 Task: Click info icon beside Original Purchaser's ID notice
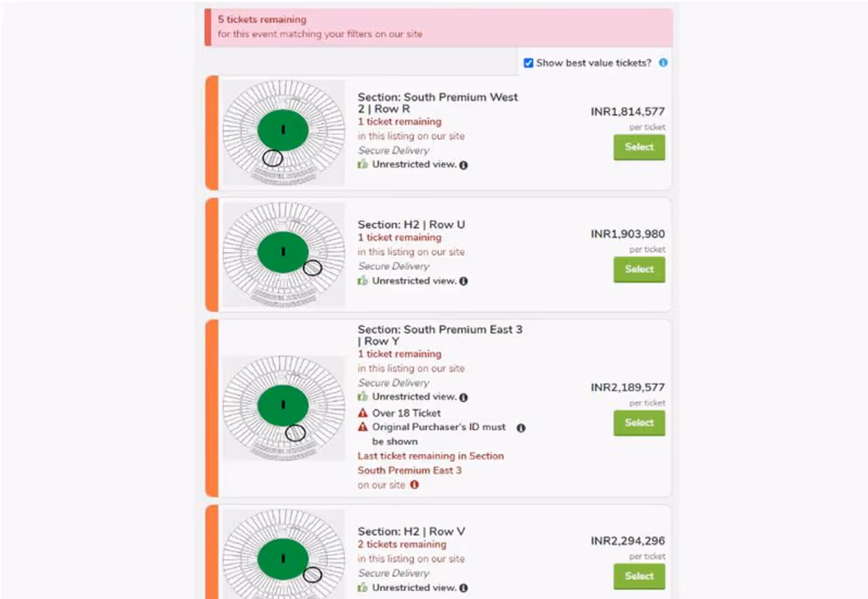click(521, 428)
